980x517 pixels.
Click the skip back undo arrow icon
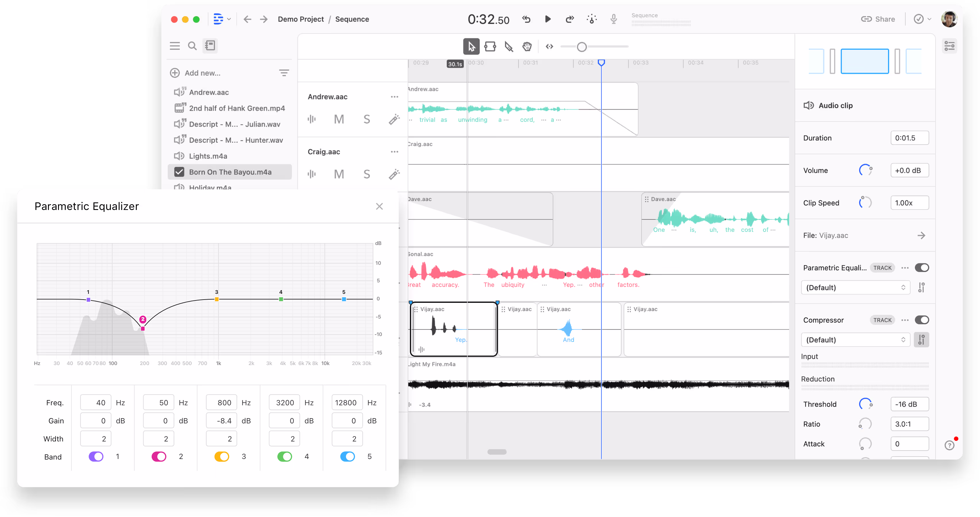[526, 19]
